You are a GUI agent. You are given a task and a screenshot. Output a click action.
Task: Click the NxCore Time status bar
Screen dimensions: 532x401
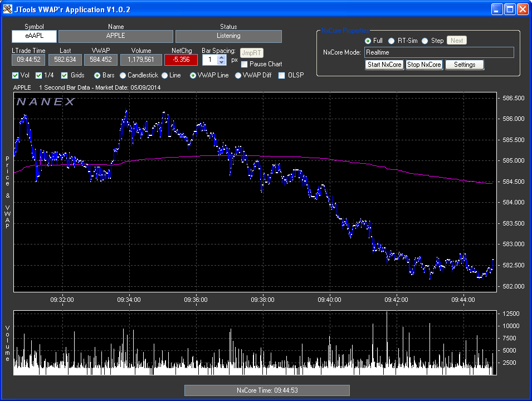(x=267, y=390)
